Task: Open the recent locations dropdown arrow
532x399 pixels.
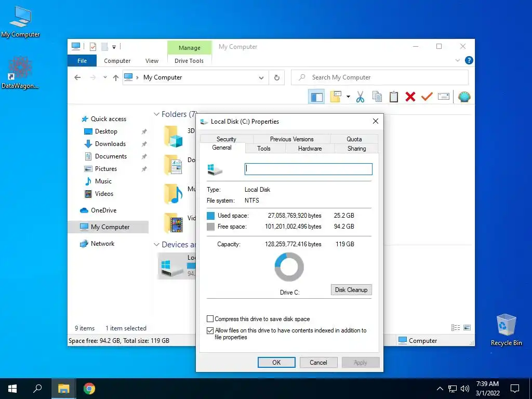Action: point(105,77)
